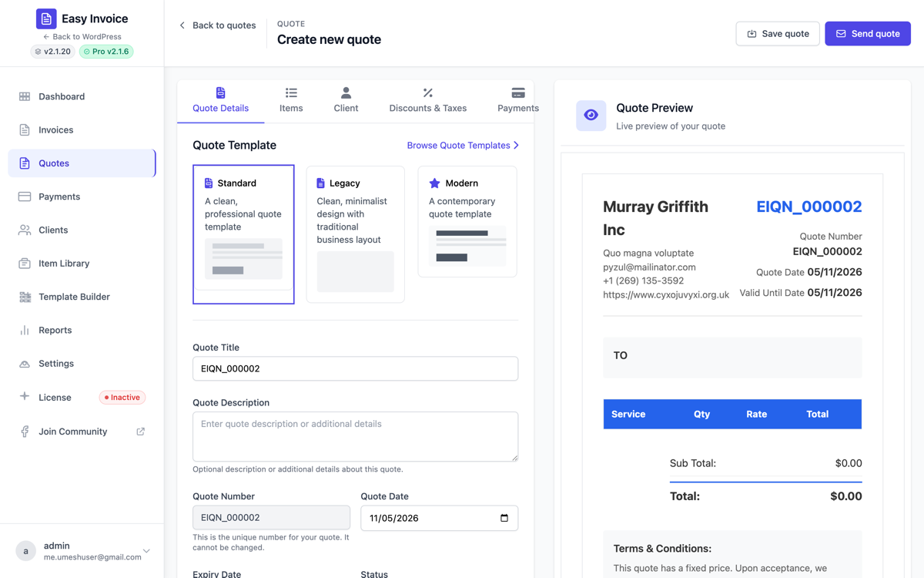The width and height of the screenshot is (924, 578).
Task: Select the Standard quote template card
Action: (x=243, y=234)
